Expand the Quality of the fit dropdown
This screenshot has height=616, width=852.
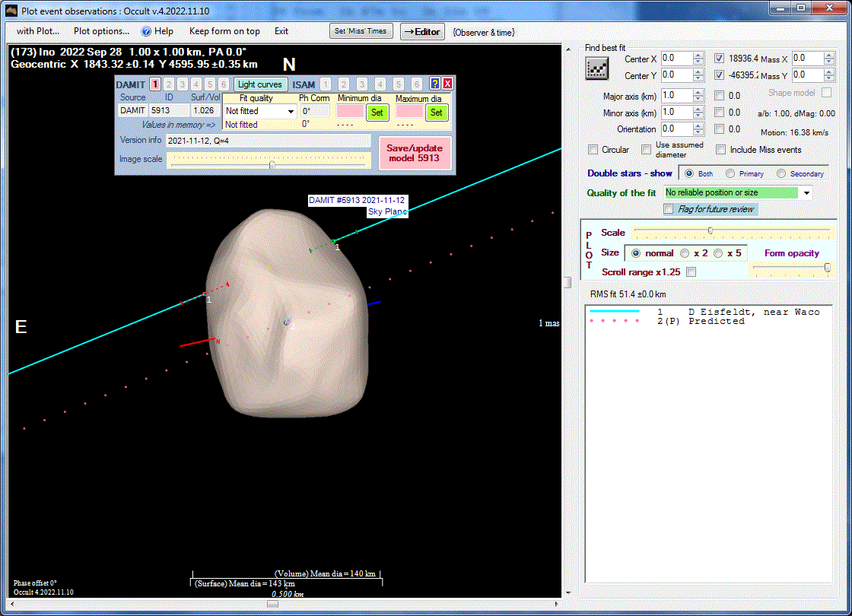pyautogui.click(x=806, y=193)
